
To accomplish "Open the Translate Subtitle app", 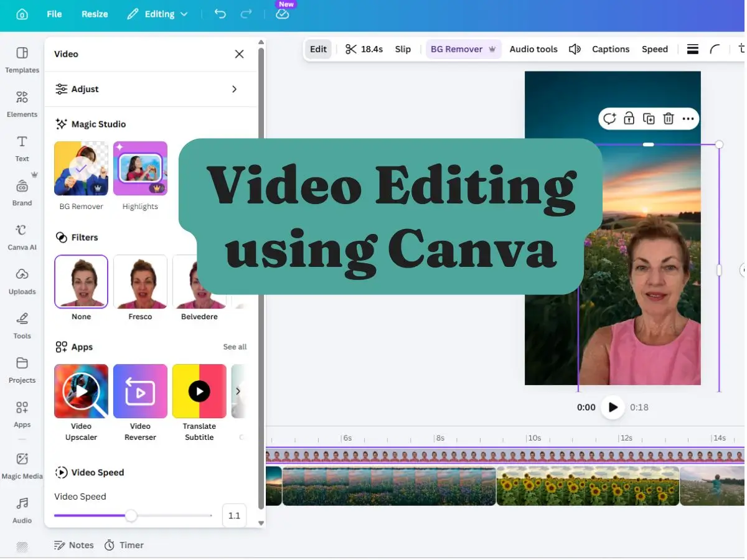I will click(199, 391).
